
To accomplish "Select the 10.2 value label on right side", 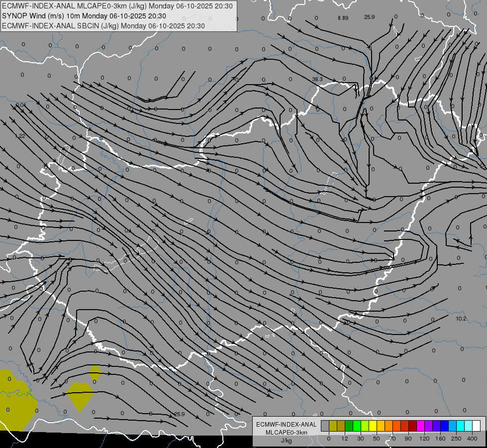I will point(461,319).
